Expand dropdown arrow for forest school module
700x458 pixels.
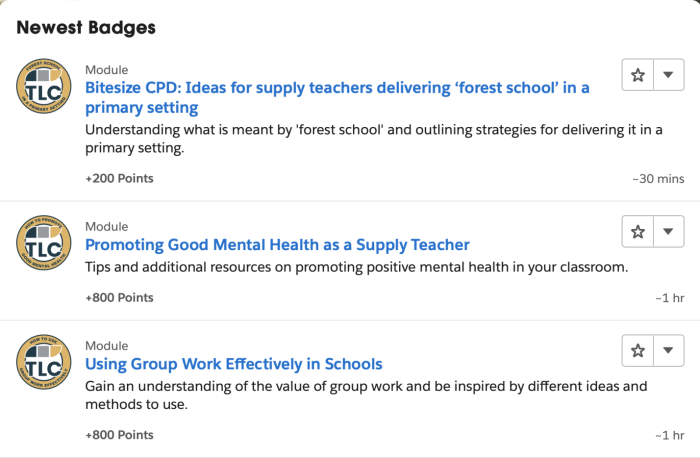[669, 75]
